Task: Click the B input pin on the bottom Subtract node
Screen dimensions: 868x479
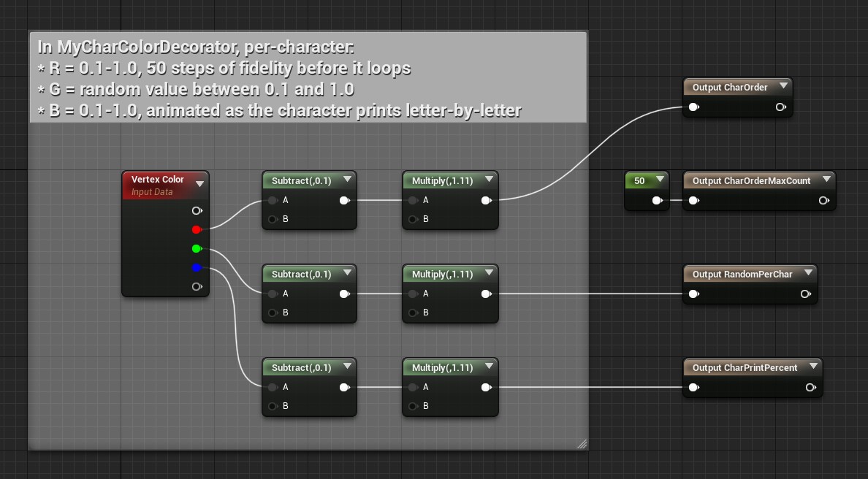Action: 273,406
